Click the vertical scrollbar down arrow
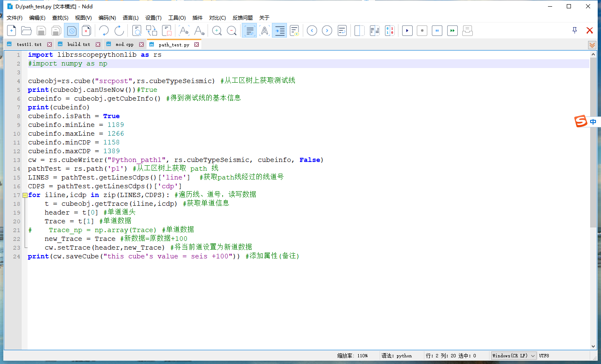The height and width of the screenshot is (364, 601). 593,346
